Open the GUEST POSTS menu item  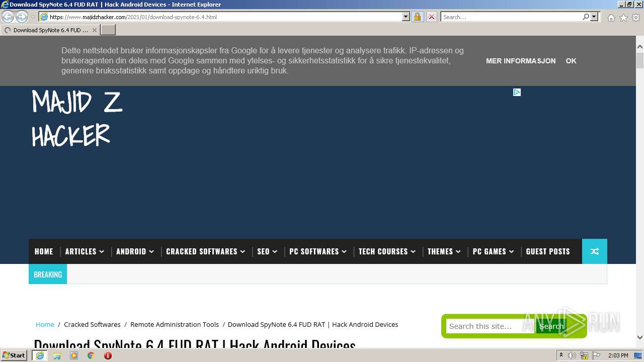[548, 251]
